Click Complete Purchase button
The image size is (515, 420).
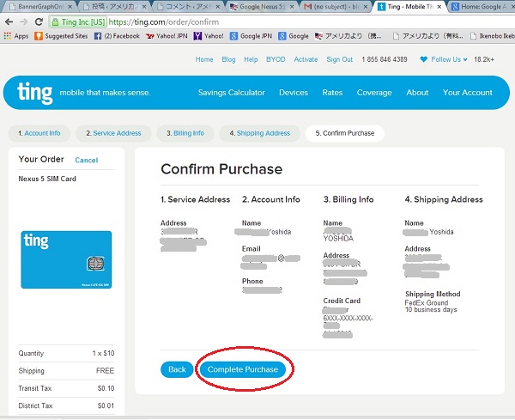(243, 369)
